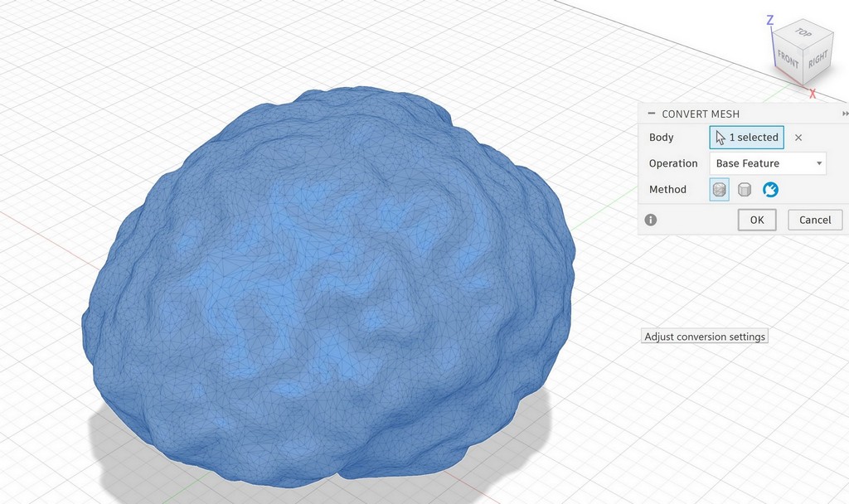Select the Organic conversion method icon
Image resolution: width=849 pixels, height=504 pixels.
point(770,190)
